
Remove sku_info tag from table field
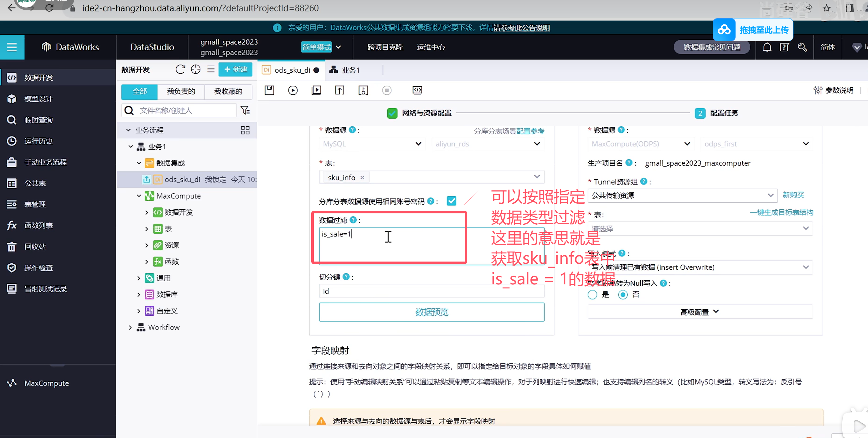pos(362,177)
